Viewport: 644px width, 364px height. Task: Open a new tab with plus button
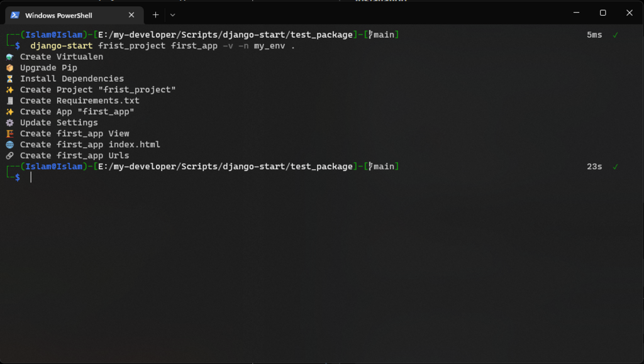tap(156, 14)
